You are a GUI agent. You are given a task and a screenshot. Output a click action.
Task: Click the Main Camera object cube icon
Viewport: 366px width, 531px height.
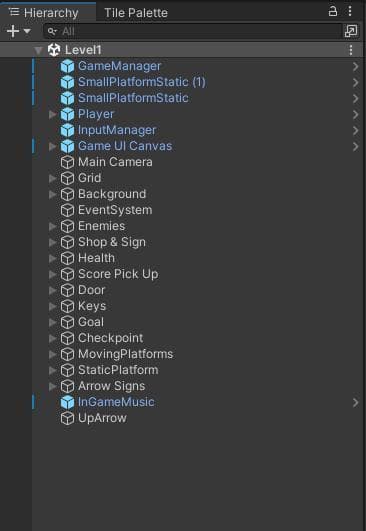tap(67, 162)
